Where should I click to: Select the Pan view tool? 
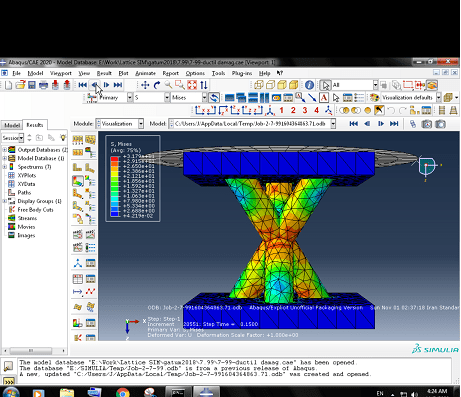(145, 85)
